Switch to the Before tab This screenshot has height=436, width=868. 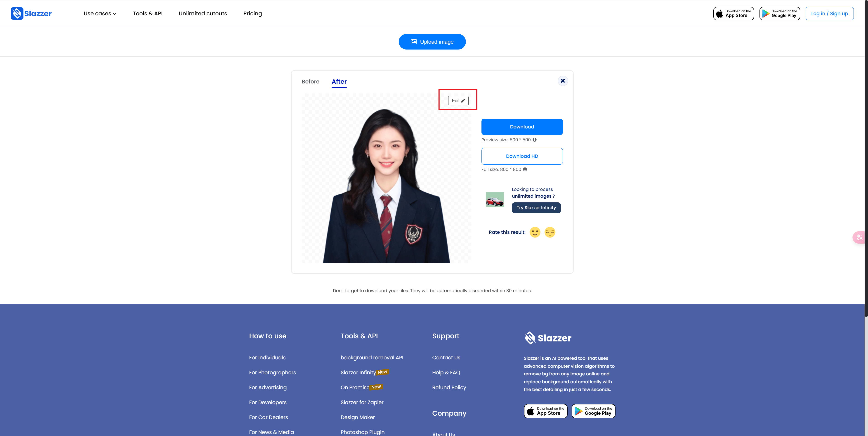(x=310, y=81)
